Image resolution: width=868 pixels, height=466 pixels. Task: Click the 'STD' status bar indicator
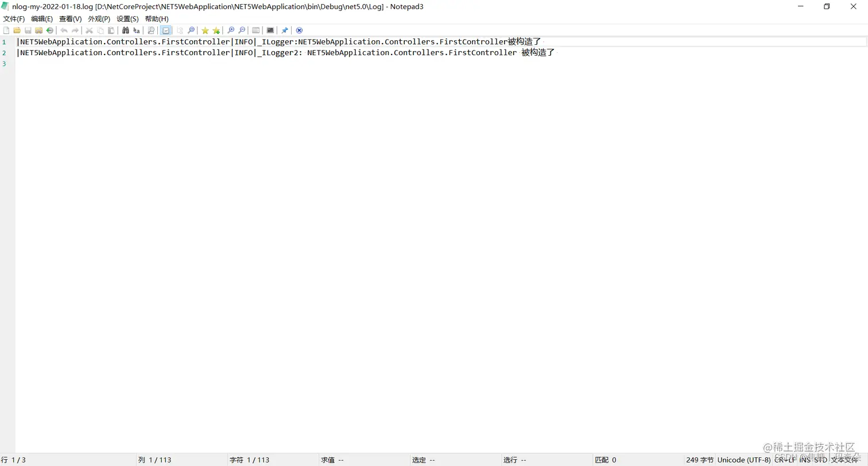(x=820, y=460)
